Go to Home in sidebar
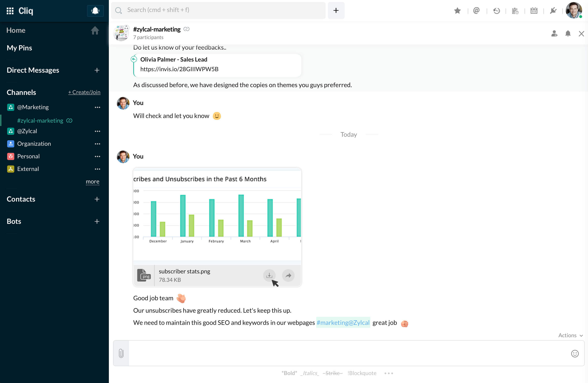 (x=16, y=30)
